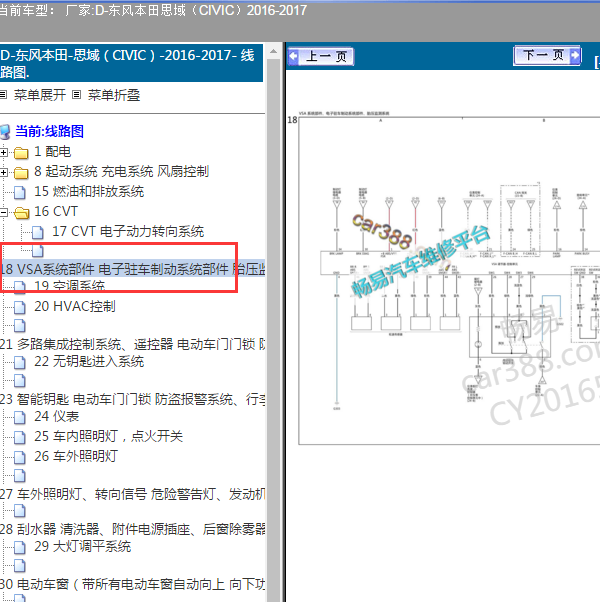Image resolution: width=600 pixels, height=602 pixels.
Task: Click document icon for 22 无钥匙进入系统
Action: point(20,362)
